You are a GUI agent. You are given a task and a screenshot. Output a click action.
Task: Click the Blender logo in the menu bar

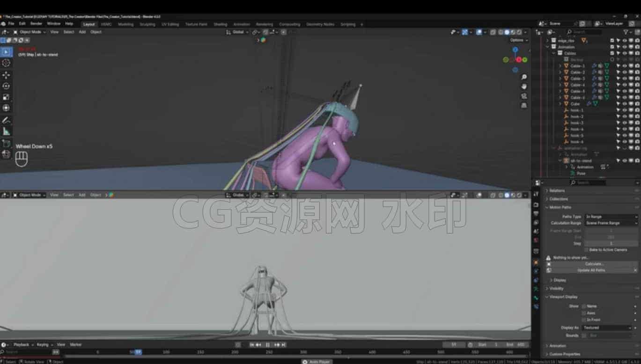(x=3, y=24)
